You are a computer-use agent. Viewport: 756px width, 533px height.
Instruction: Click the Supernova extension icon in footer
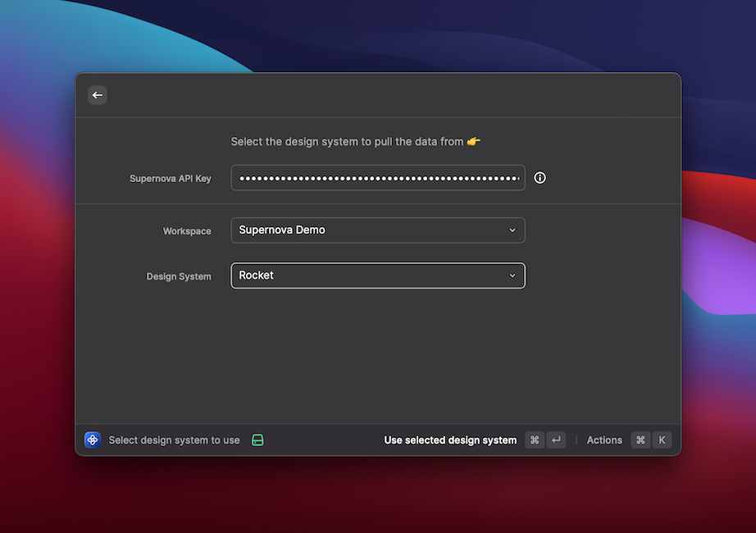click(93, 440)
